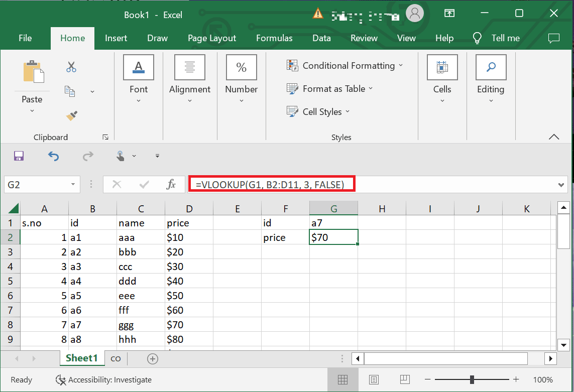Click the Undo arrow icon

(53, 156)
